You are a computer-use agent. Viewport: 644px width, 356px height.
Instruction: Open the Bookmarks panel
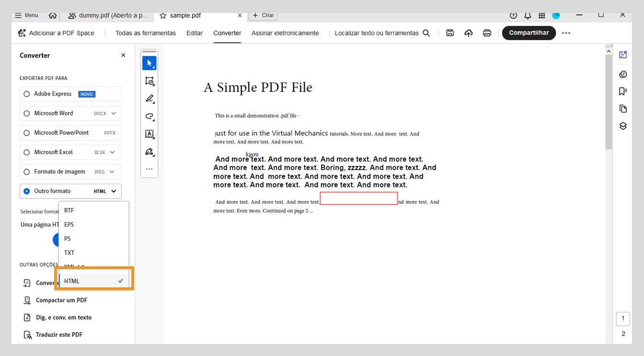[623, 91]
